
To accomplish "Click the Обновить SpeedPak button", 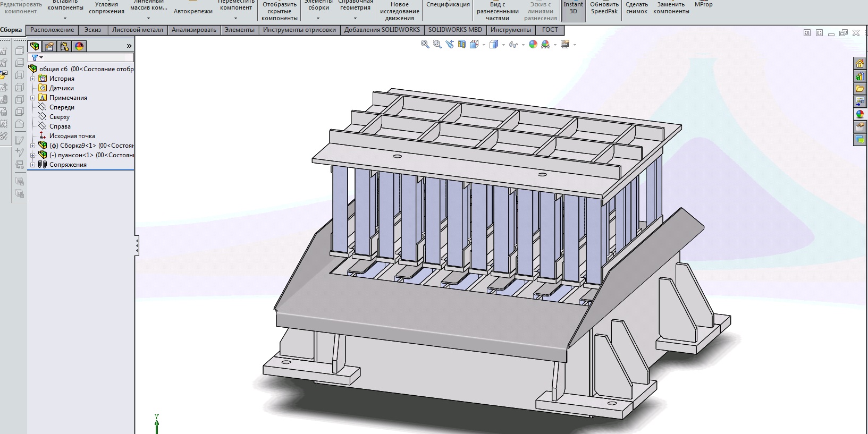I will [x=604, y=7].
